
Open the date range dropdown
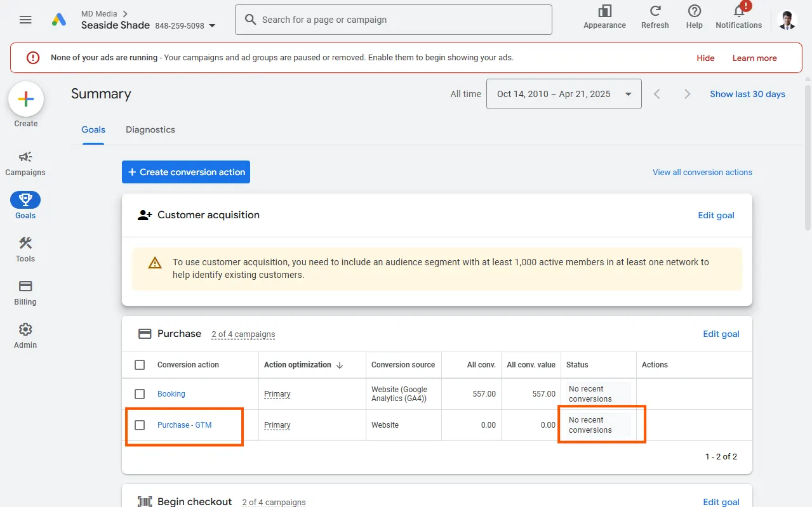pos(564,94)
